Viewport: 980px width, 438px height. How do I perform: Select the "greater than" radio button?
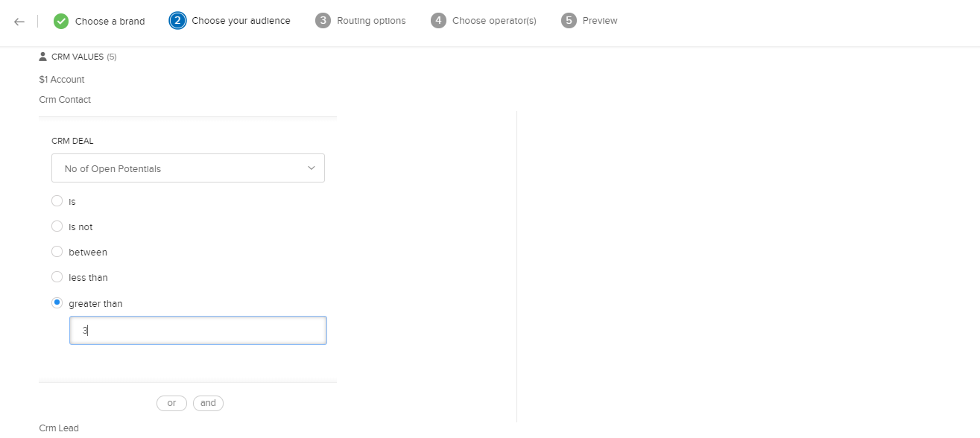point(57,303)
